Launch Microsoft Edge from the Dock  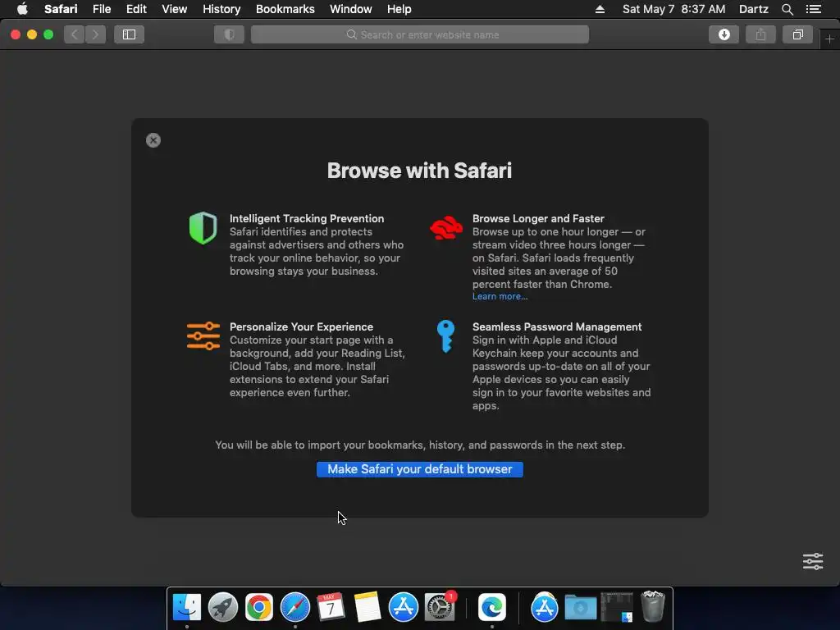tap(492, 607)
